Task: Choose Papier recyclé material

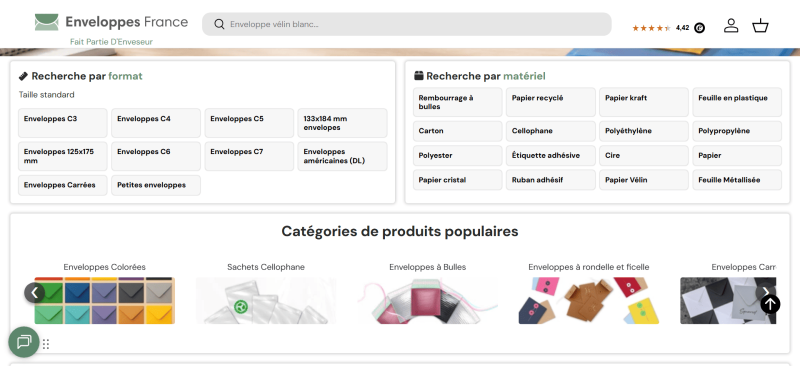Action: coord(551,102)
